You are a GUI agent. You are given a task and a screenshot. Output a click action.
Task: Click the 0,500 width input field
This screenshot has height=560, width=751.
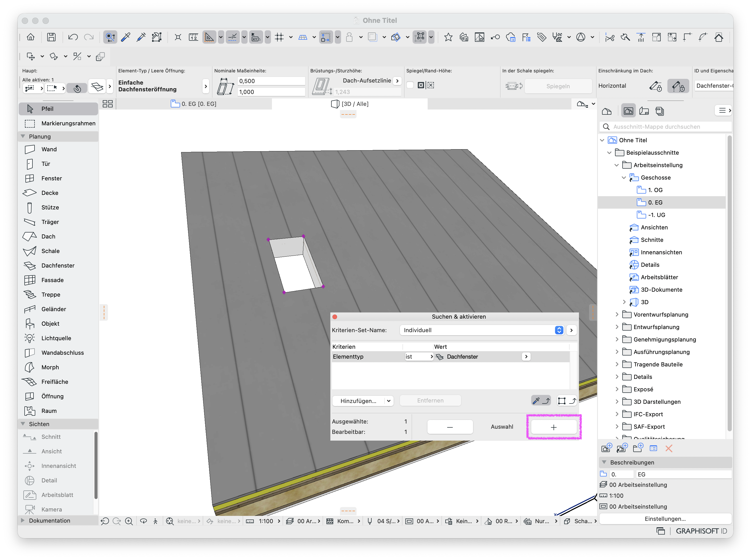tap(271, 81)
